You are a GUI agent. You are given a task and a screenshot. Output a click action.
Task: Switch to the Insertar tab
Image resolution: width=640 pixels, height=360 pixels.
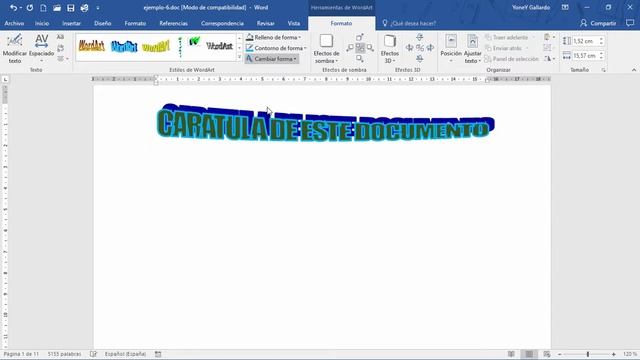pyautogui.click(x=71, y=23)
